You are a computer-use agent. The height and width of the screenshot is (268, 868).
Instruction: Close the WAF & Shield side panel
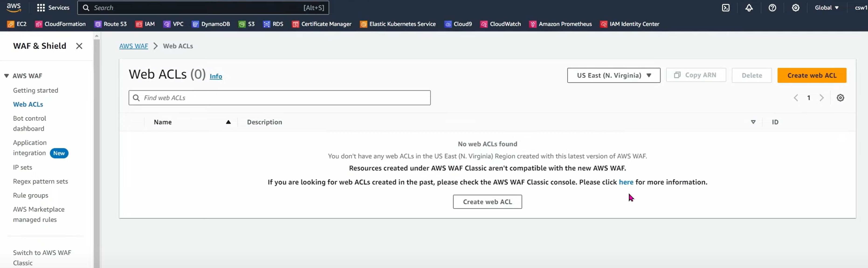[79, 46]
